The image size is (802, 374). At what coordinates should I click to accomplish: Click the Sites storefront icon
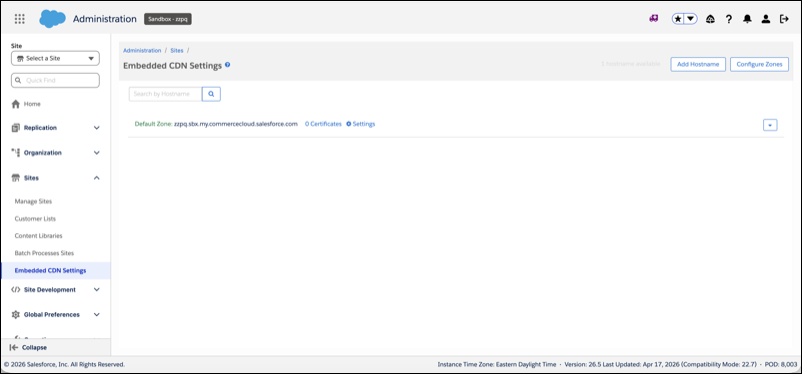15,178
